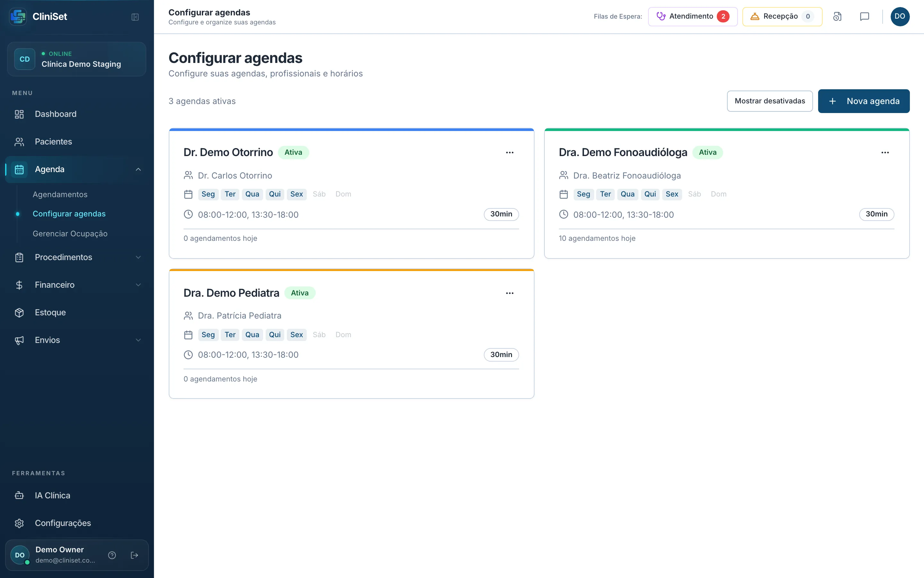The width and height of the screenshot is (924, 578).
Task: Open Estoque in the sidebar
Action: pyautogui.click(x=77, y=312)
